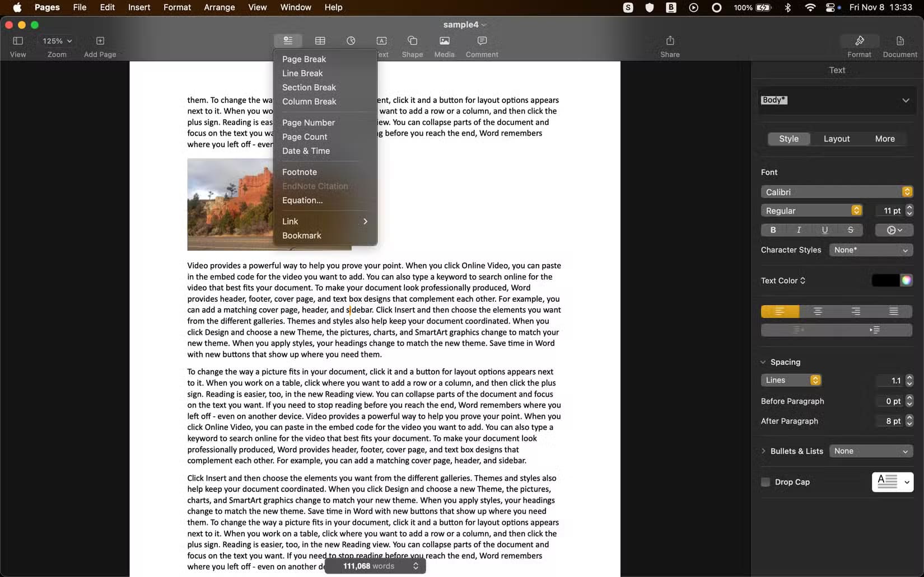Click the Text box toolbar icon
924x577 pixels.
click(x=382, y=40)
